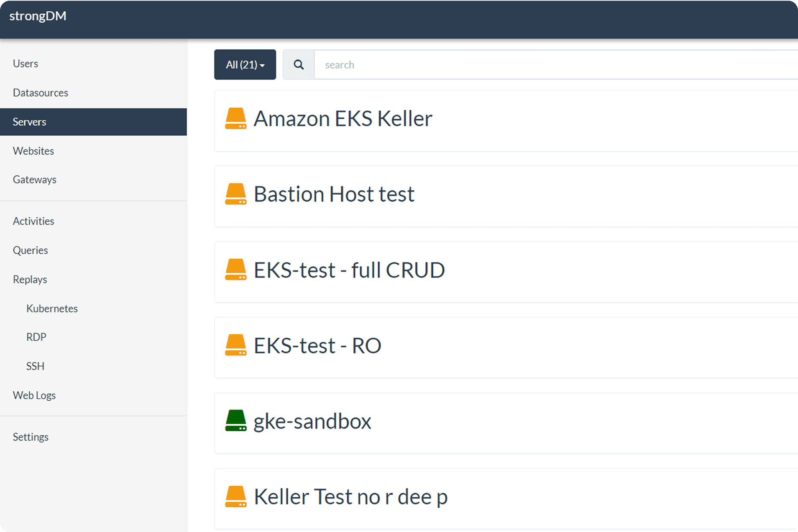Click the Keller Test server icon
The image size is (798, 532).
235,497
